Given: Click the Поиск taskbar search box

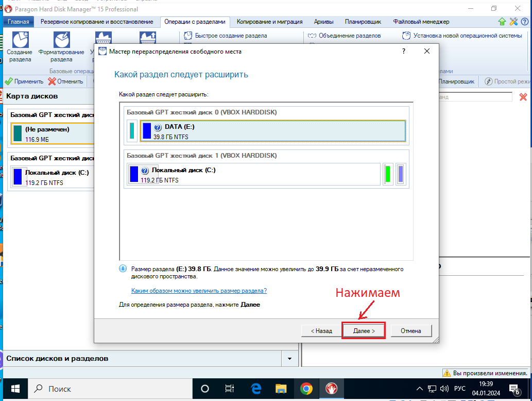Looking at the screenshot, I should coord(110,389).
